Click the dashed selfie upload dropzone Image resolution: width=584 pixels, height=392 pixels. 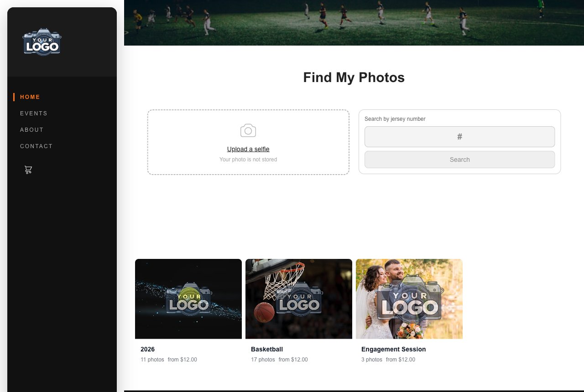click(x=248, y=142)
